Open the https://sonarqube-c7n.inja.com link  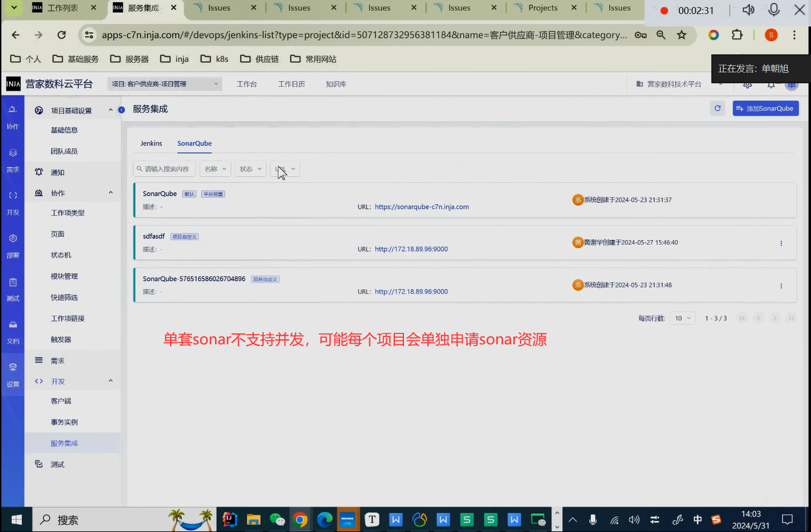(x=422, y=206)
